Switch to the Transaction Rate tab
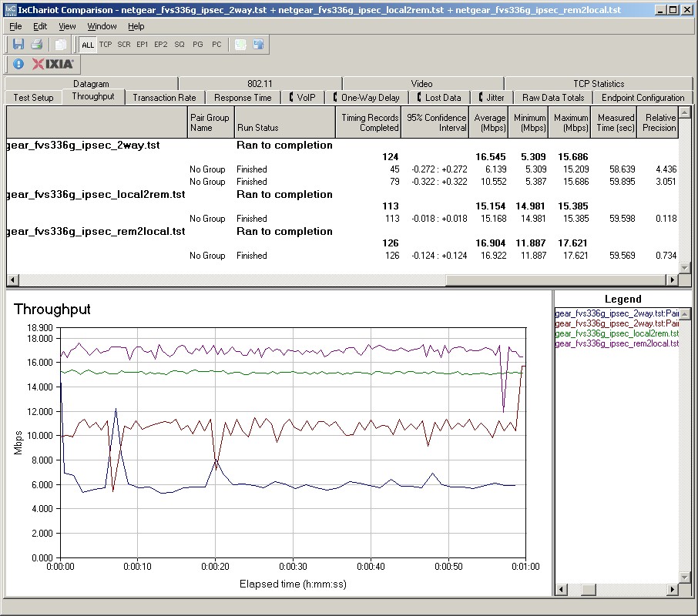Image resolution: width=698 pixels, height=616 pixels. click(x=164, y=97)
